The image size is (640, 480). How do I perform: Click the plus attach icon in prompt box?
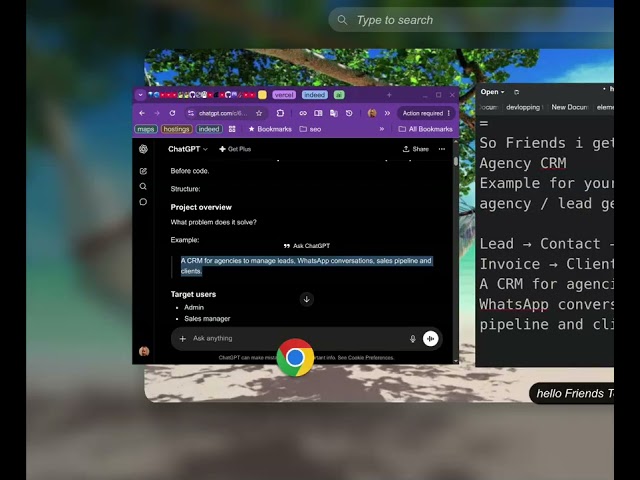tap(183, 338)
